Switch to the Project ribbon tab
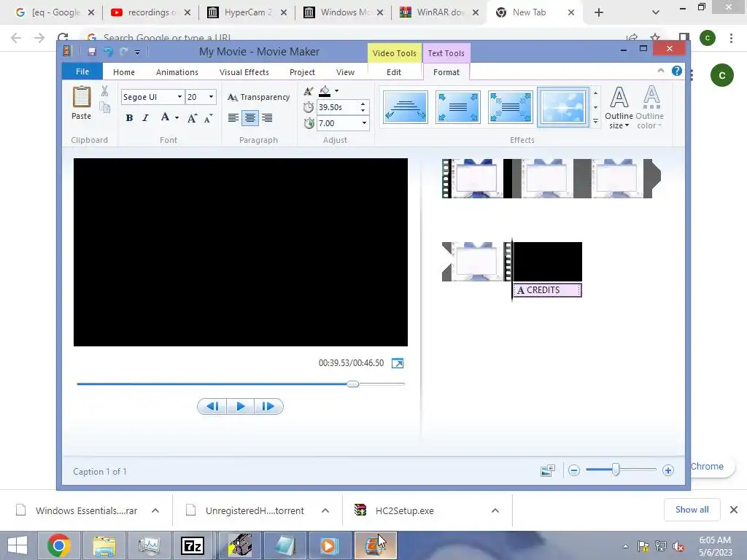The height and width of the screenshot is (560, 747). pos(302,72)
